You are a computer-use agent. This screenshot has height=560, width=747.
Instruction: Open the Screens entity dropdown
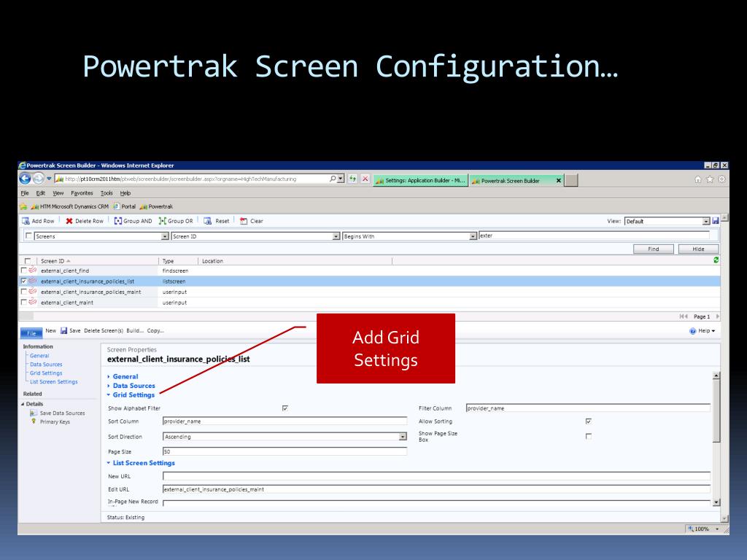tap(165, 236)
